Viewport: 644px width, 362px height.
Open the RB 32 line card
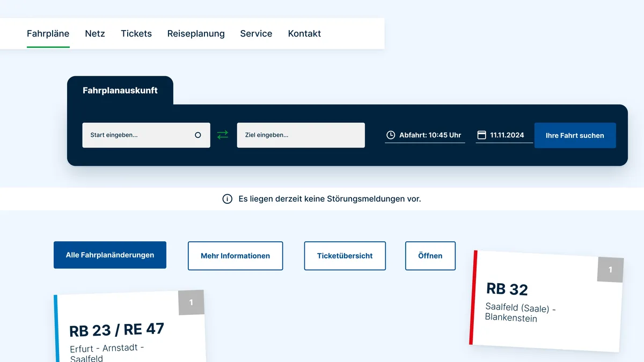pos(547,301)
